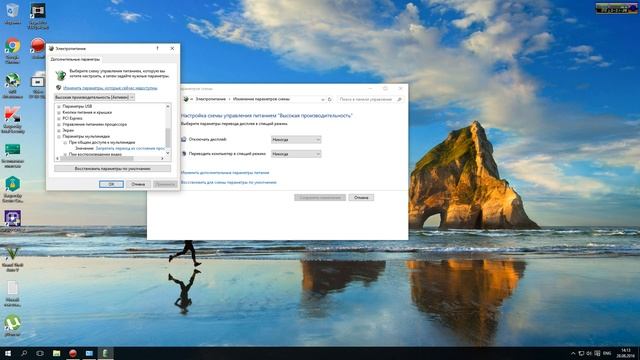Collapse the При общем доступе к мультимедиа node
Viewport: 640px width, 360px height.
65,142
